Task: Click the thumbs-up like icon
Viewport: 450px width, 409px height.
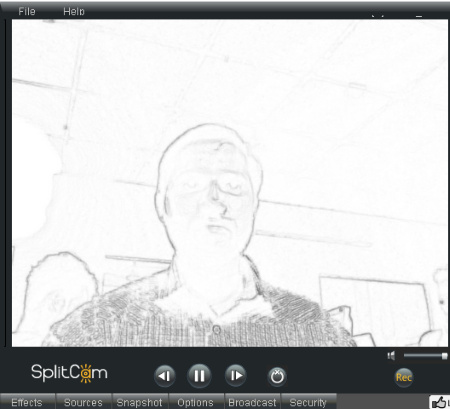Action: tap(439, 402)
